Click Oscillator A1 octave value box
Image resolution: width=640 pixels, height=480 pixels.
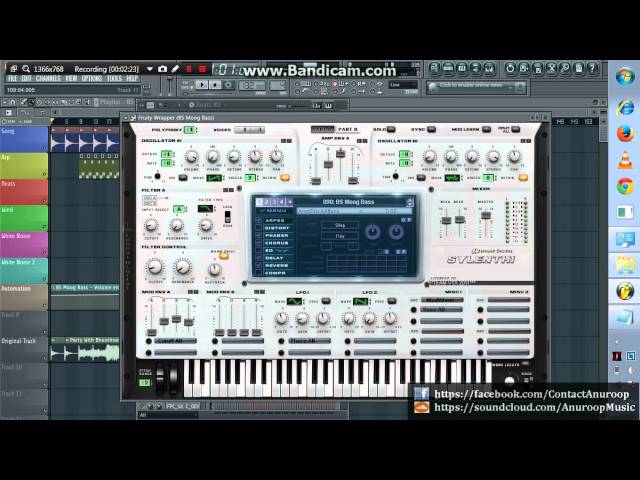pyautogui.click(x=167, y=154)
